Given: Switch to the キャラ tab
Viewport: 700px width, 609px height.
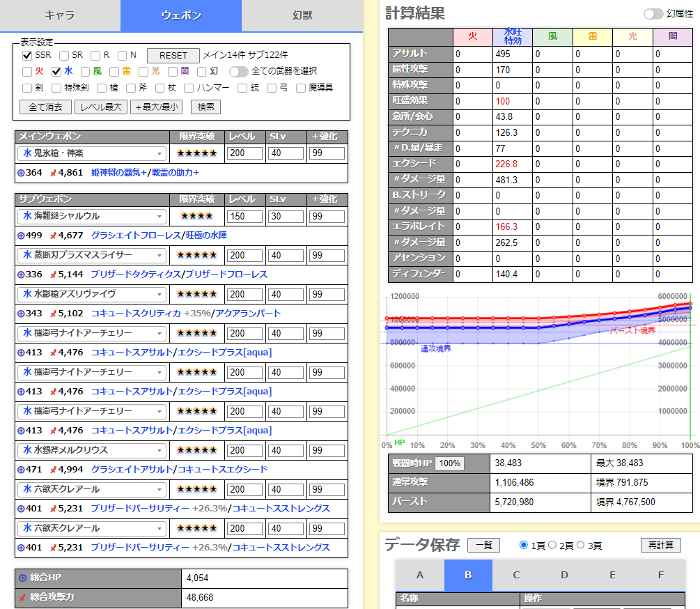Looking at the screenshot, I should 60,15.
